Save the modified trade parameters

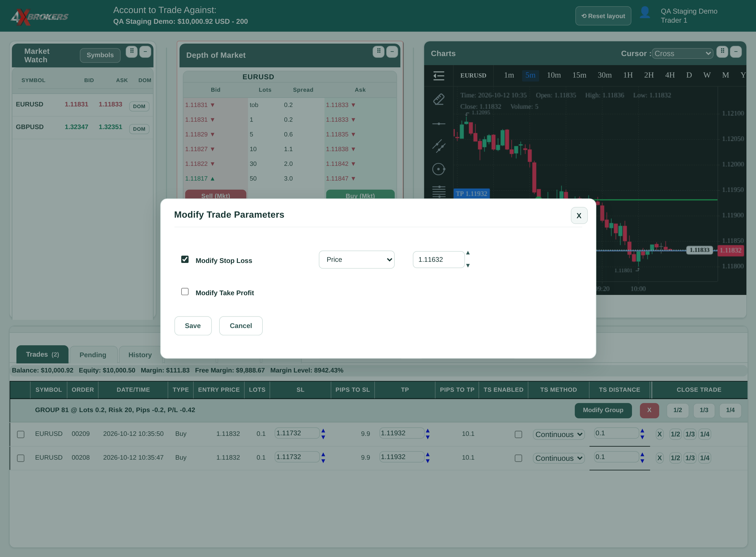point(193,326)
